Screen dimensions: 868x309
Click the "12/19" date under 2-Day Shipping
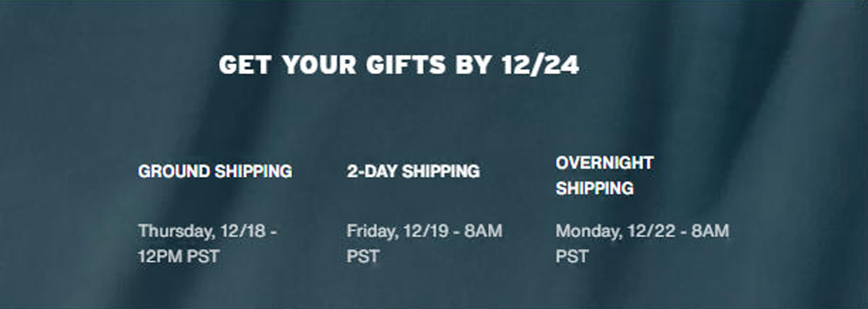click(x=425, y=231)
